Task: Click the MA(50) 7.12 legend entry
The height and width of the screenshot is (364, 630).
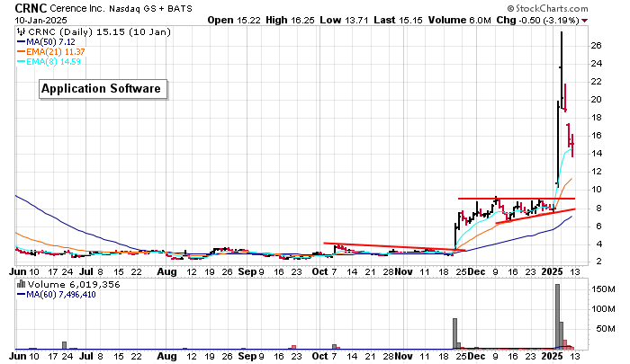Action: coord(46,41)
